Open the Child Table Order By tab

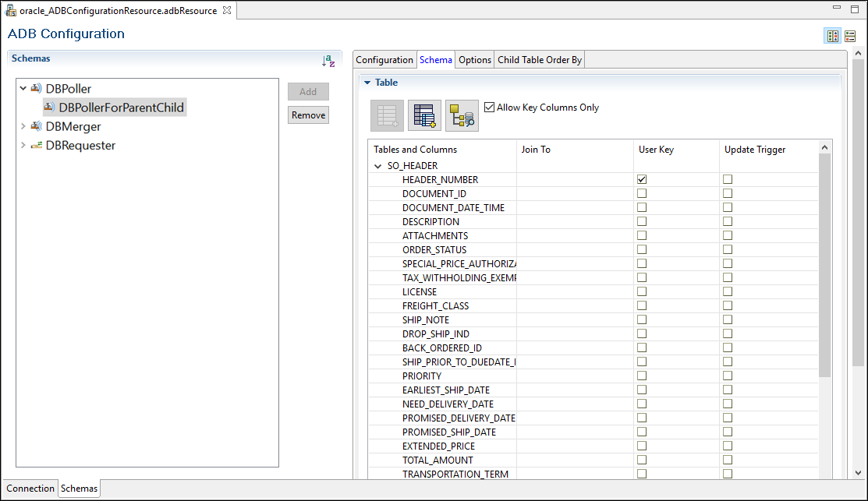tap(540, 60)
